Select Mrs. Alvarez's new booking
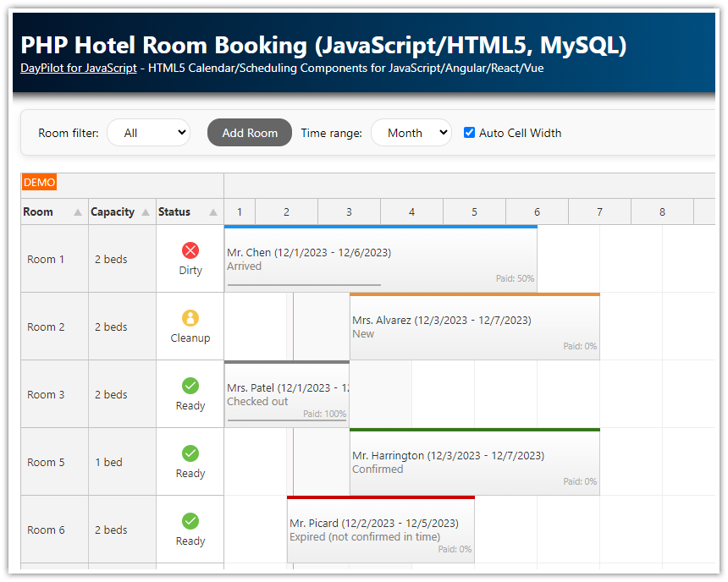728x582 pixels. click(x=474, y=326)
